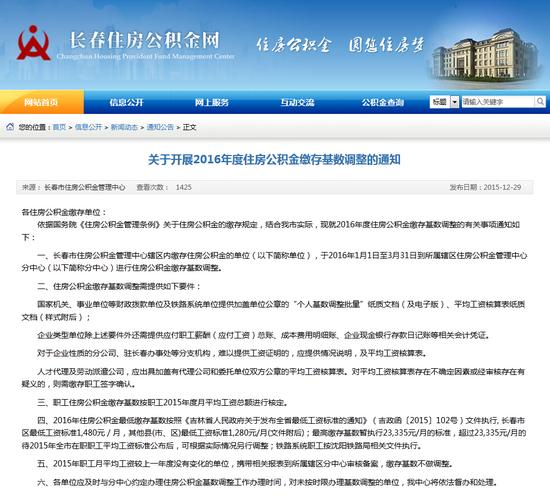Screen dimensions: 550x499
Task: Open the 网站首页 navigation tab
Action: click(x=42, y=102)
